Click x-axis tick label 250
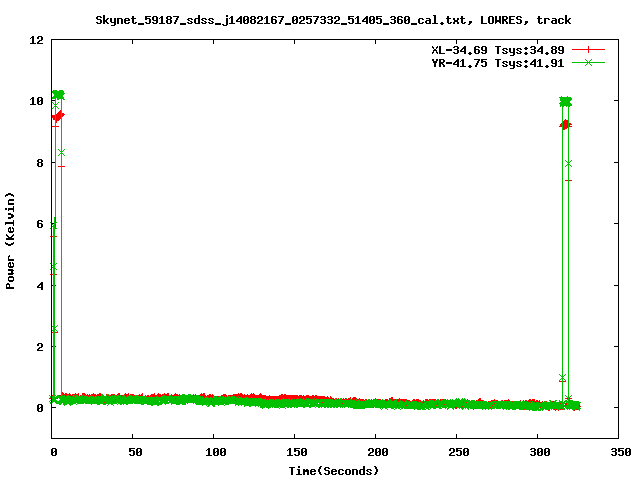Image resolution: width=640 pixels, height=480 pixels. click(458, 452)
